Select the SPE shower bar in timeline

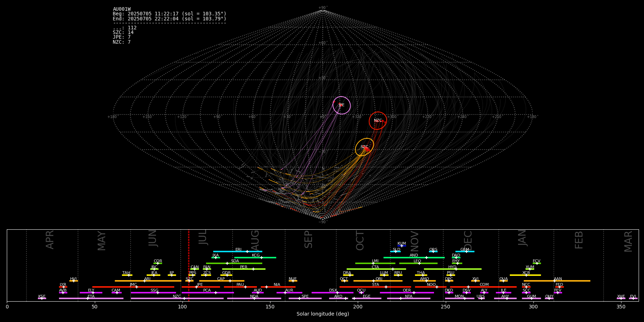click(x=305, y=298)
